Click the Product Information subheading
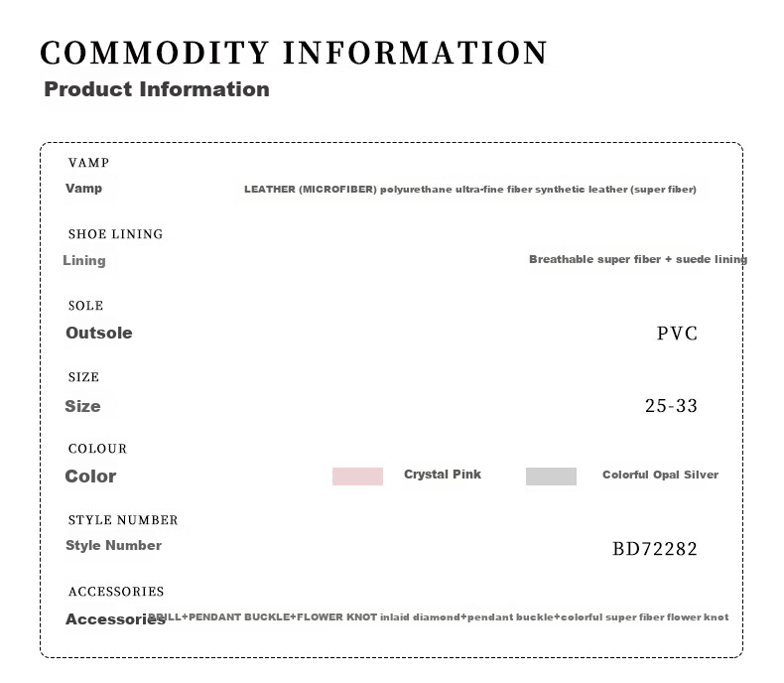784x683 pixels. [157, 89]
